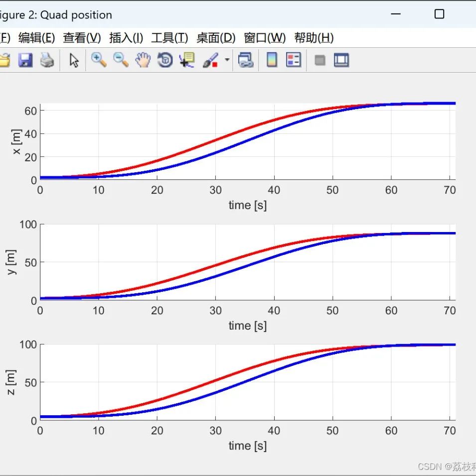Enable the Data Cursor tool

(187, 60)
